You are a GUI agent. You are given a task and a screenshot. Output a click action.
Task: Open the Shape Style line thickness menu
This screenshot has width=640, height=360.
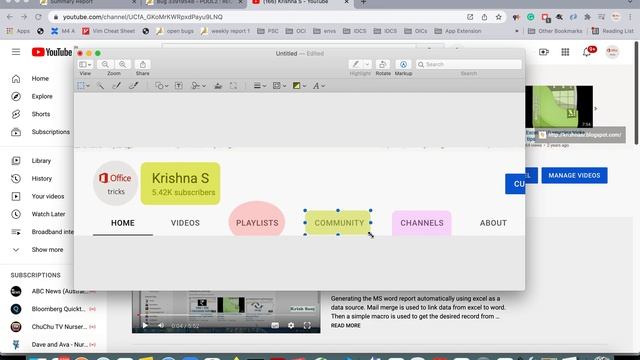click(260, 86)
